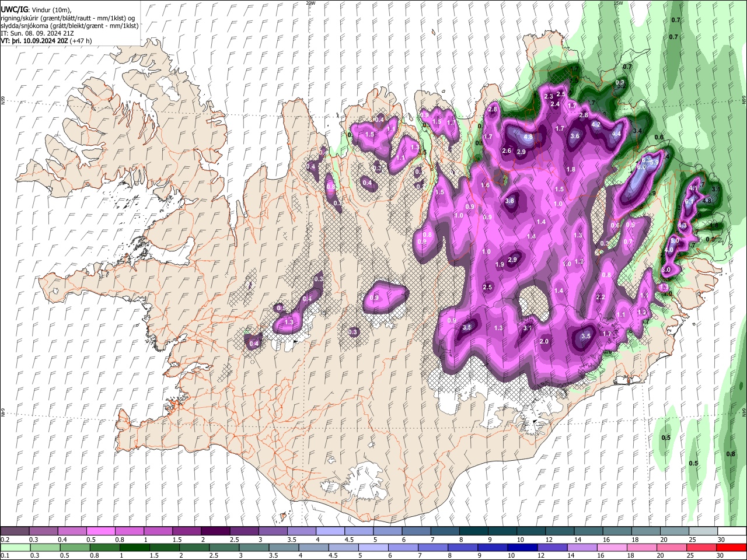Select bright pink snow swatch between 0.5 and 0.8

[x=100, y=531]
